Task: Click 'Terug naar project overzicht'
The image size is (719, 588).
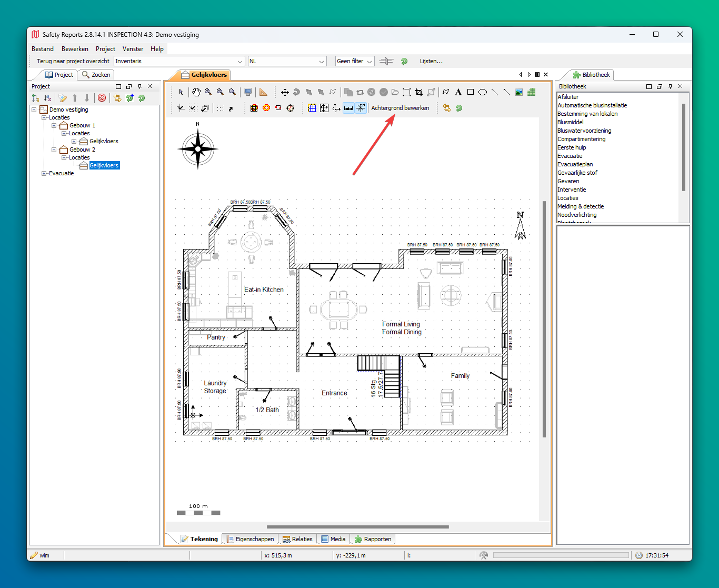Action: point(73,62)
